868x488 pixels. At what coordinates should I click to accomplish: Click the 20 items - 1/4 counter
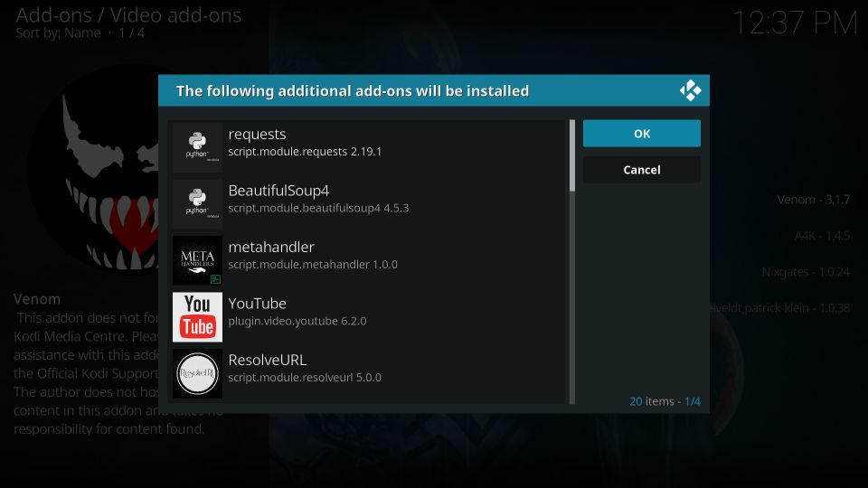click(x=665, y=401)
